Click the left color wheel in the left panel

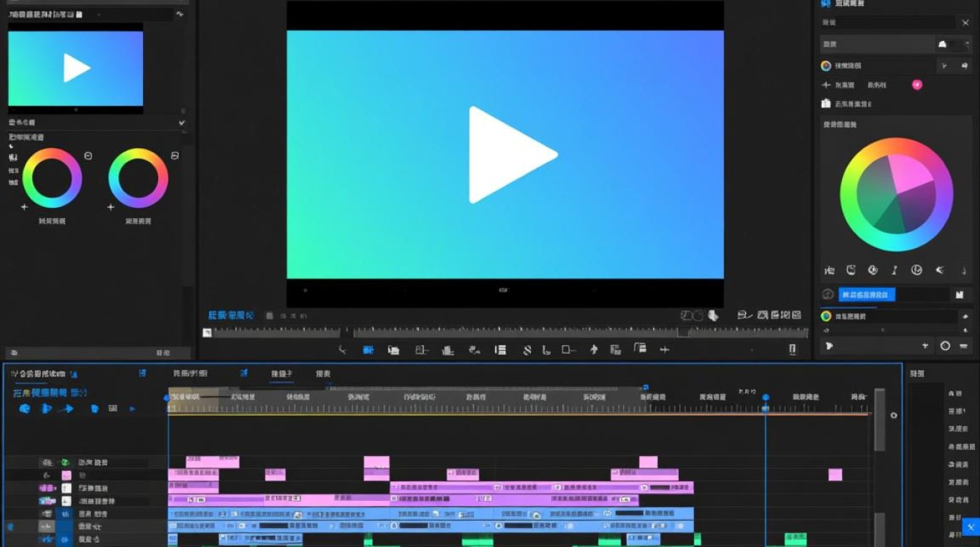(x=52, y=178)
